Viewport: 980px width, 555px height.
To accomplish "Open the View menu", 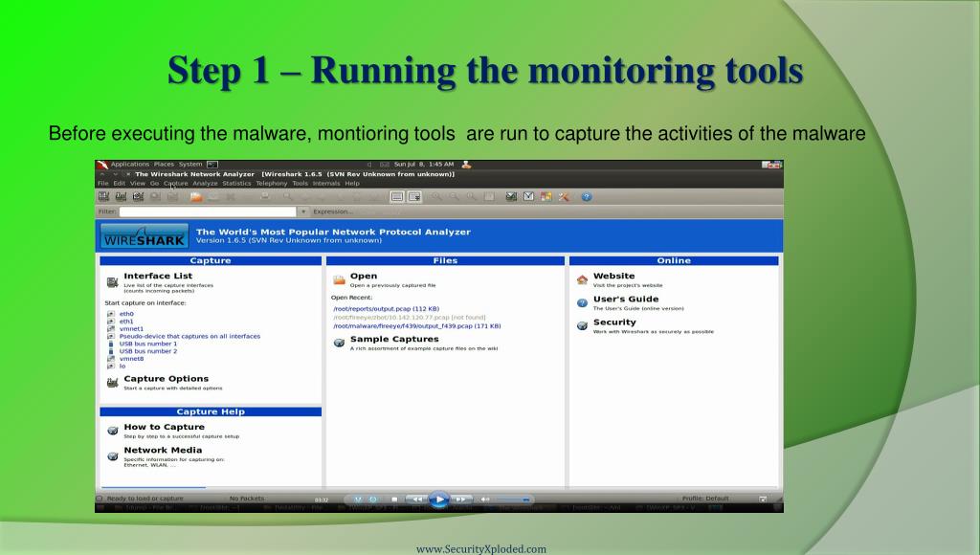I will pos(138,183).
